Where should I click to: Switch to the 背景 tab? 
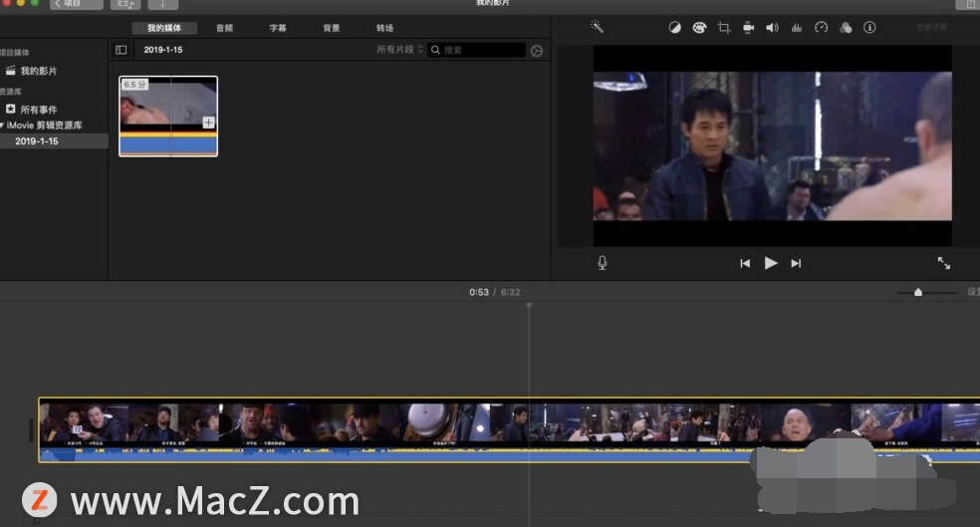pos(332,28)
